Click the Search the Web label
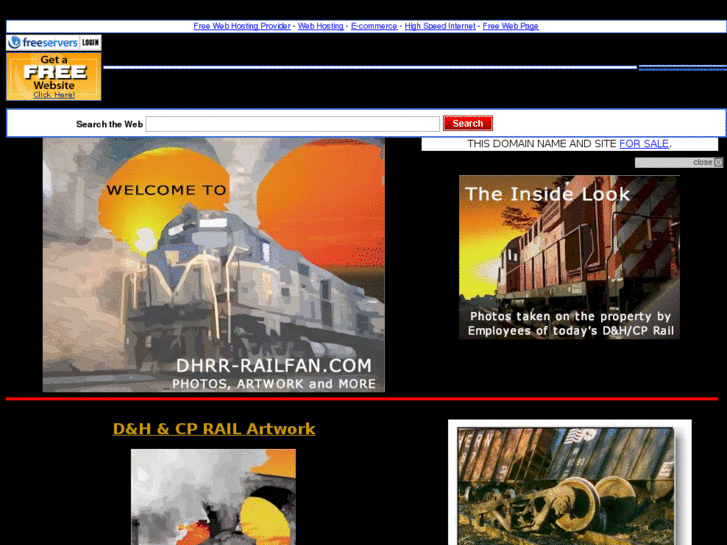 coord(109,124)
